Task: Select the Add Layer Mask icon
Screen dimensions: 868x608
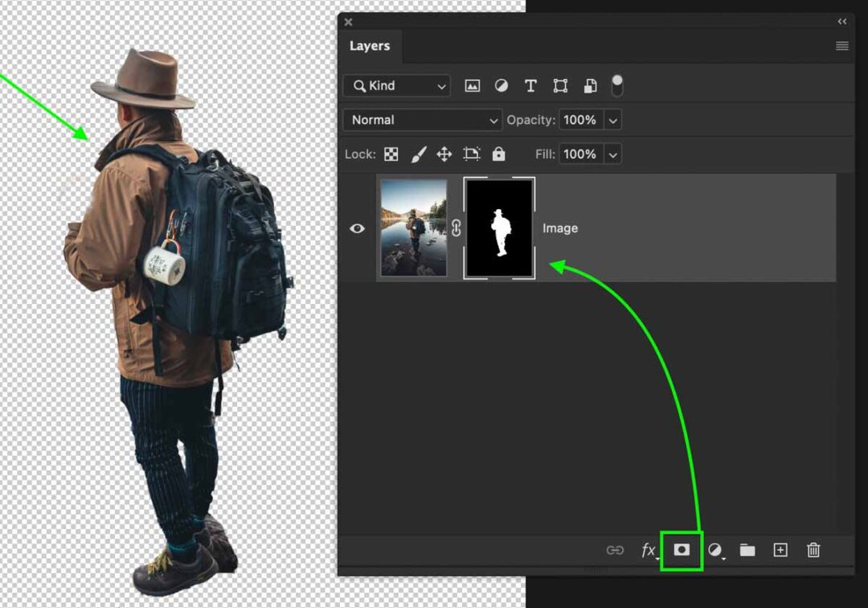Action: point(681,550)
